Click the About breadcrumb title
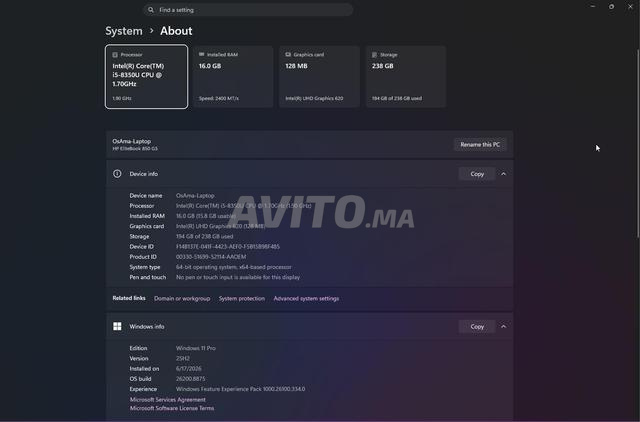Screen dimensions: 640x422 (x=176, y=31)
